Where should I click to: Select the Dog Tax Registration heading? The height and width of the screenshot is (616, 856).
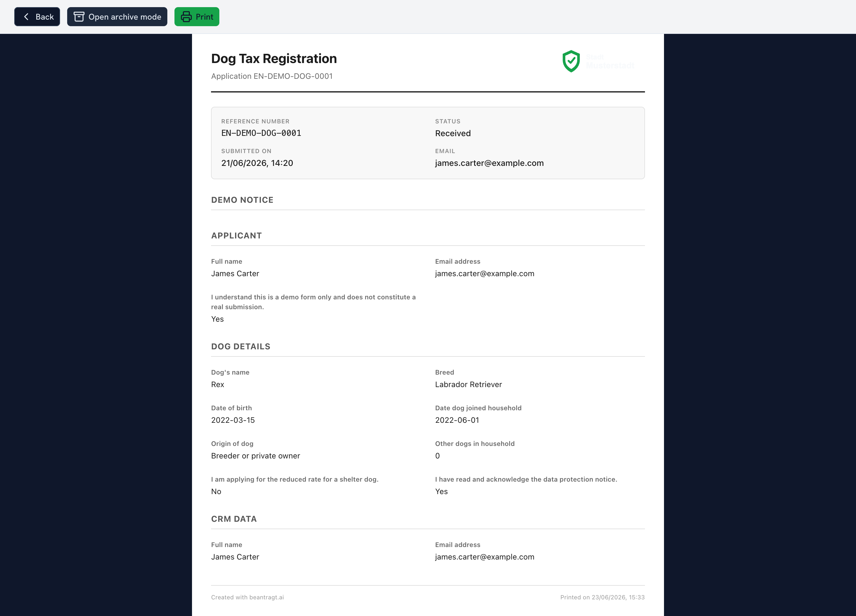point(274,59)
